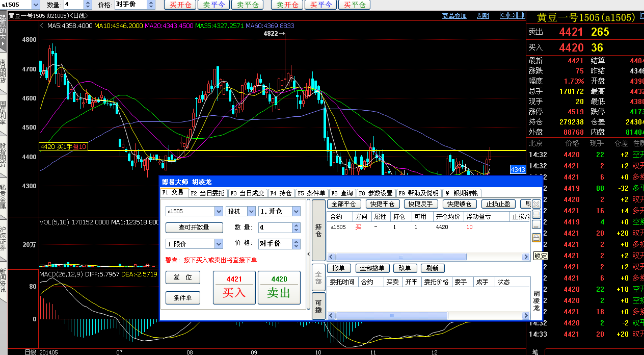Click the chart panel layout icon
644x355 pixels.
tap(520, 15)
